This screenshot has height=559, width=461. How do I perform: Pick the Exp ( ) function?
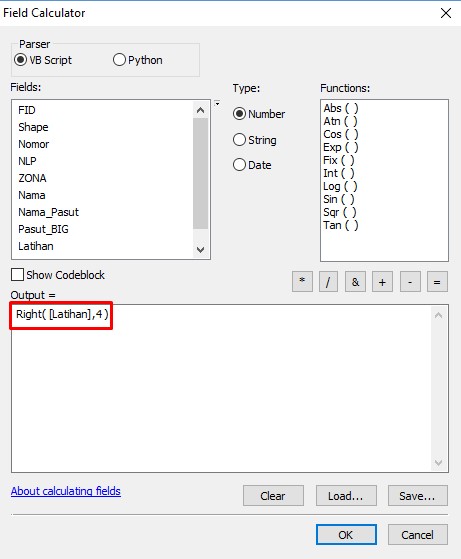point(340,147)
